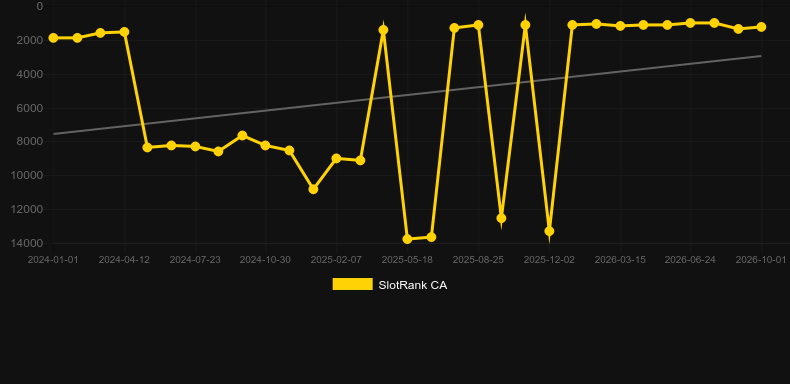This screenshot has width=790, height=384.
Task: Click x-axis label 2024-10-30
Action: (265, 260)
